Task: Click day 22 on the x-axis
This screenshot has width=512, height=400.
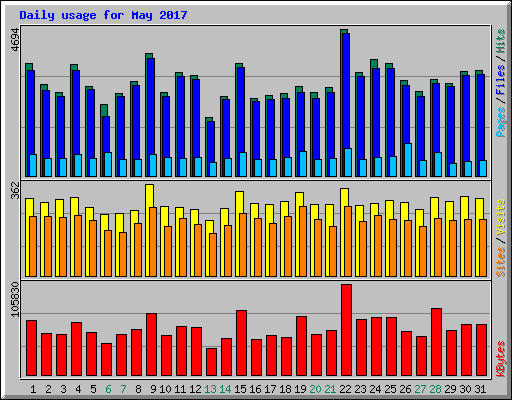Action: [345, 389]
